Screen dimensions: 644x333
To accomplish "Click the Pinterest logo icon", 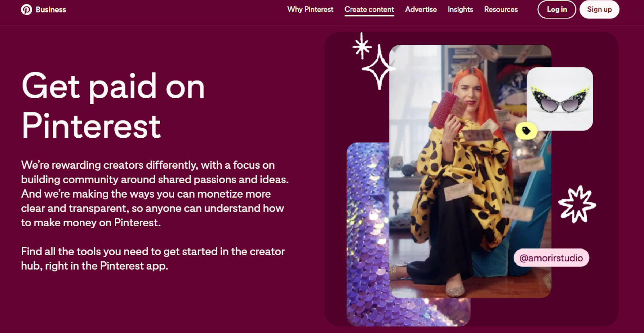I will click(x=27, y=10).
